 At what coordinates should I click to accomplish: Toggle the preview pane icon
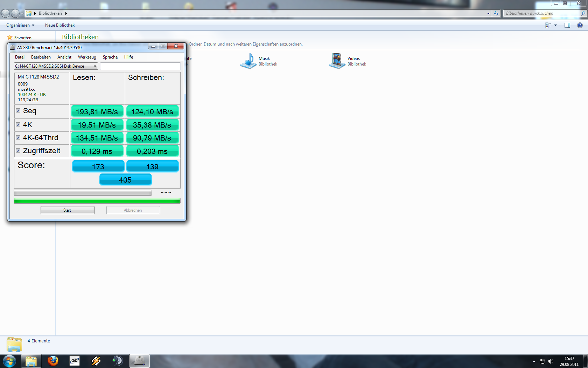(567, 25)
